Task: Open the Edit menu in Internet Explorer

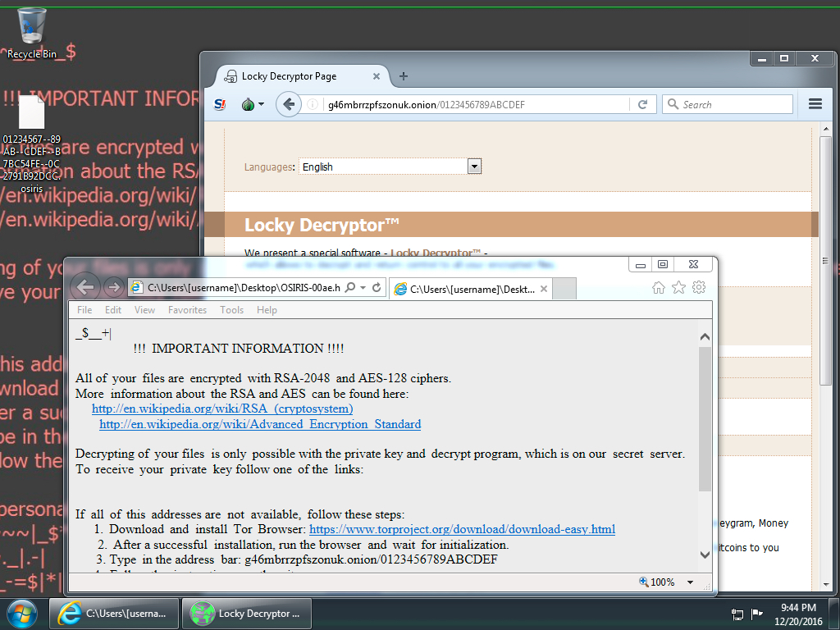Action: click(x=113, y=310)
